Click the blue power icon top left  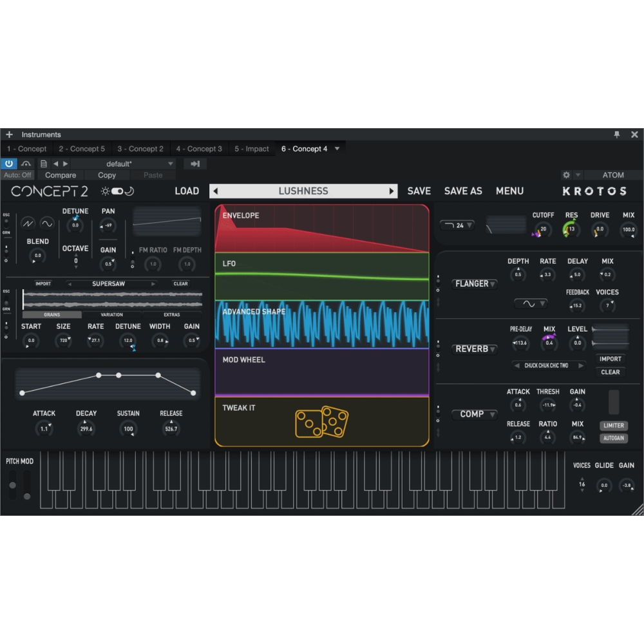click(8, 164)
